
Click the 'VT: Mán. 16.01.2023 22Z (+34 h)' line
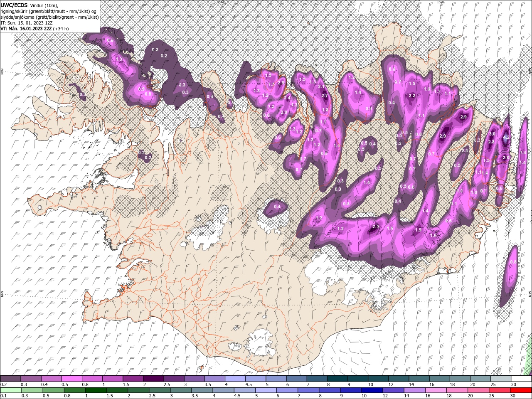point(34,29)
